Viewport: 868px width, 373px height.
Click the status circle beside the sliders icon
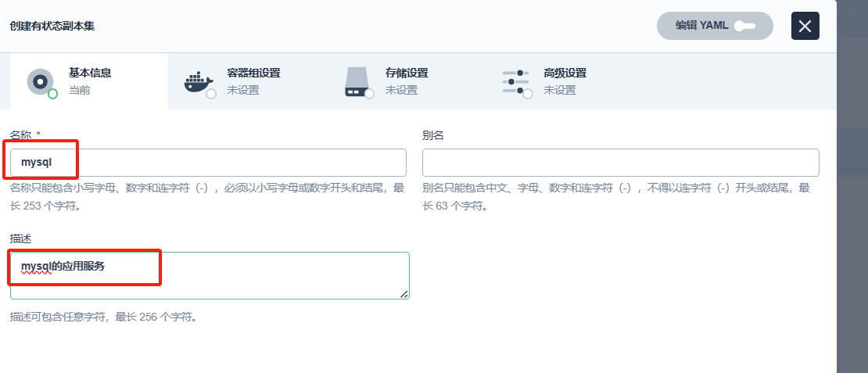coord(528,94)
